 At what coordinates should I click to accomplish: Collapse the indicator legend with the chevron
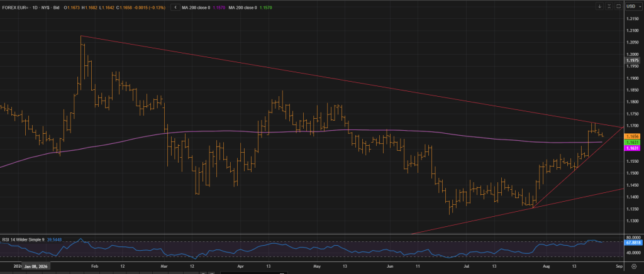(176, 8)
